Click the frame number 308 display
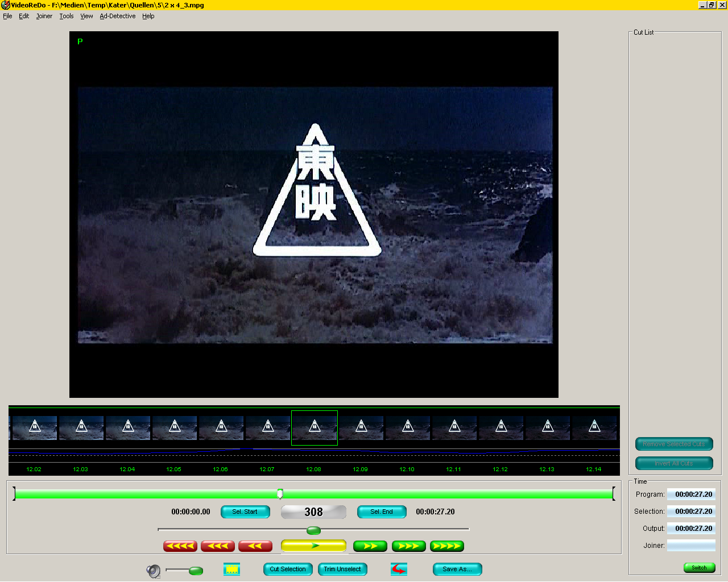728x582 pixels. click(313, 512)
